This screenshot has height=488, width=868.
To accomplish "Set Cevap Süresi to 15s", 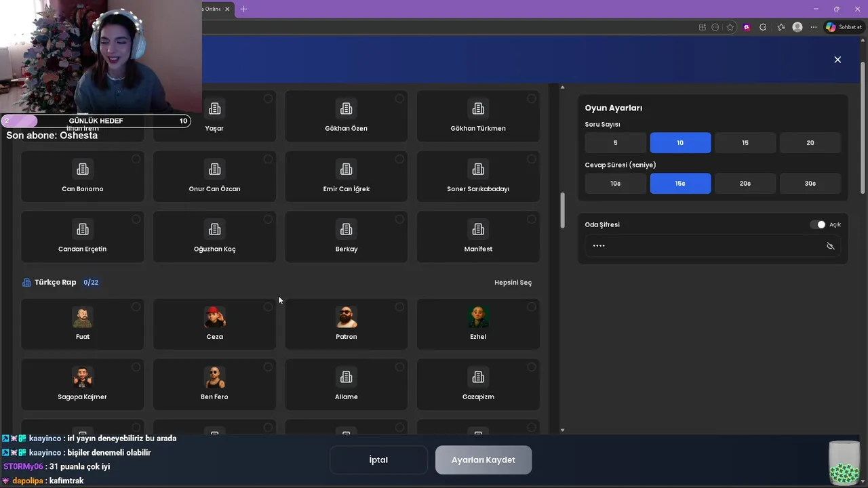I will tap(680, 184).
